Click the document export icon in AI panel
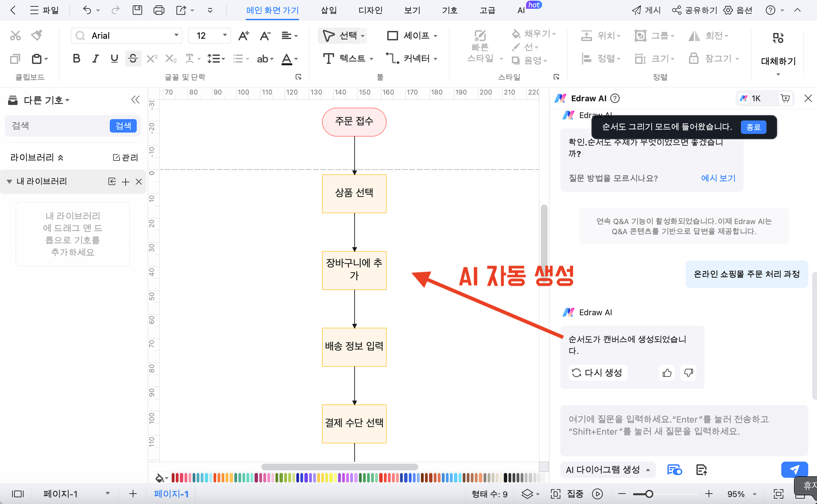This screenshot has width=817, height=504. [x=701, y=470]
